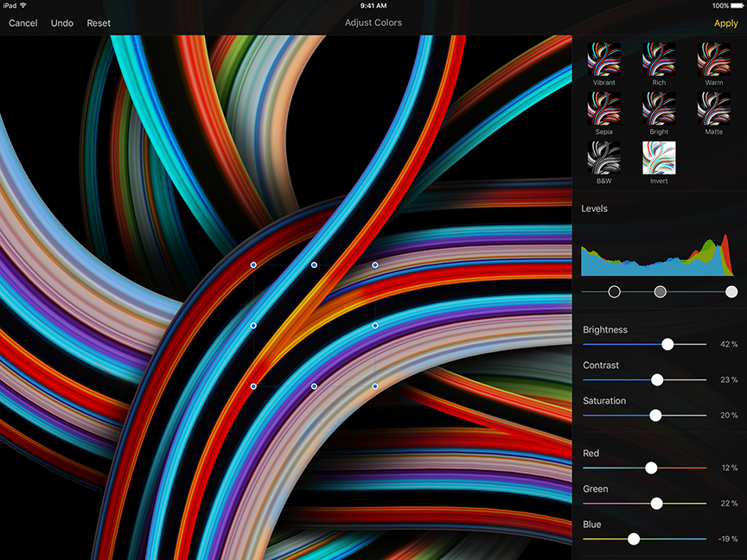Apply the current color adjustments
The height and width of the screenshot is (560, 747).
tap(725, 22)
